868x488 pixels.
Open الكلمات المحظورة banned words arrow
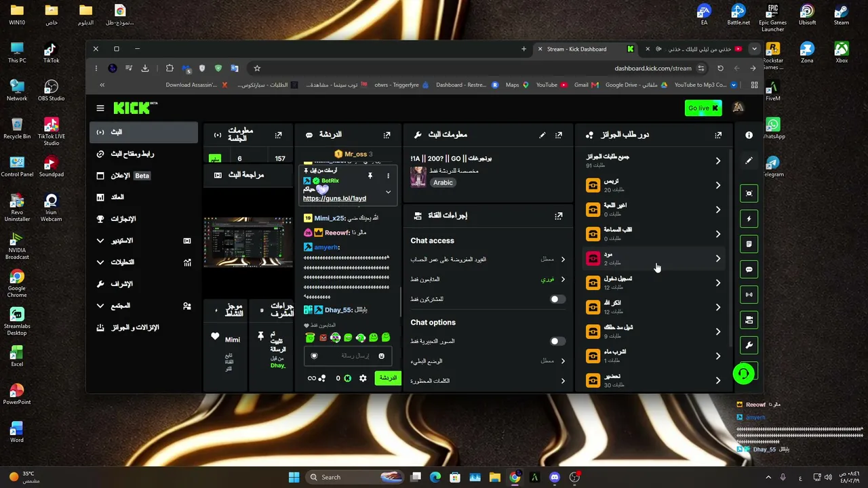coord(563,381)
